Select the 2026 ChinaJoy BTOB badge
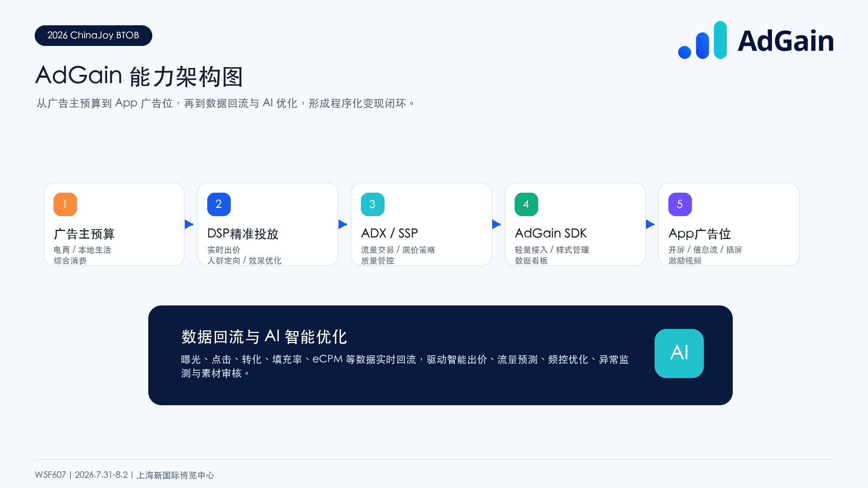Screen dimensions: 868x488 tap(93, 35)
